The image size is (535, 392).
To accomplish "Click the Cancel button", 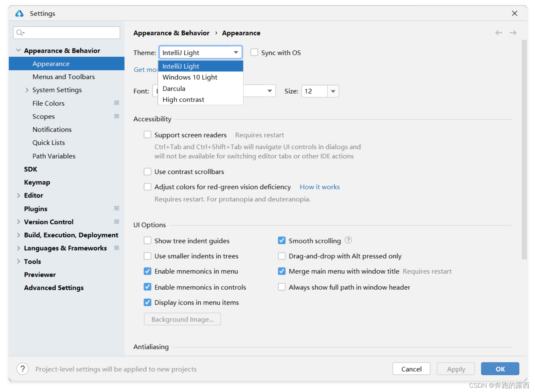I will (411, 369).
